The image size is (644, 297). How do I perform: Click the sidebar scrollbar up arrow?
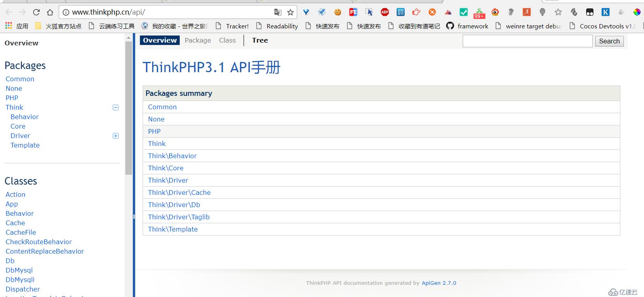128,38
